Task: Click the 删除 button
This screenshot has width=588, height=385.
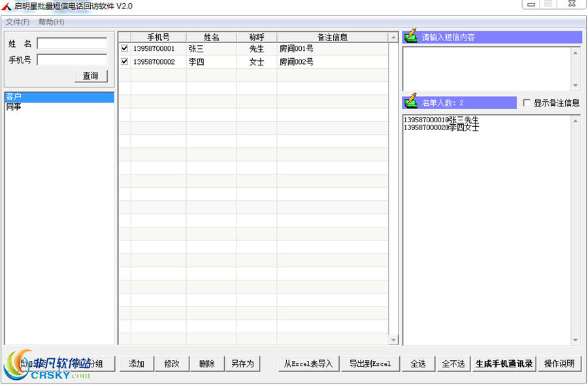Action: (x=207, y=363)
